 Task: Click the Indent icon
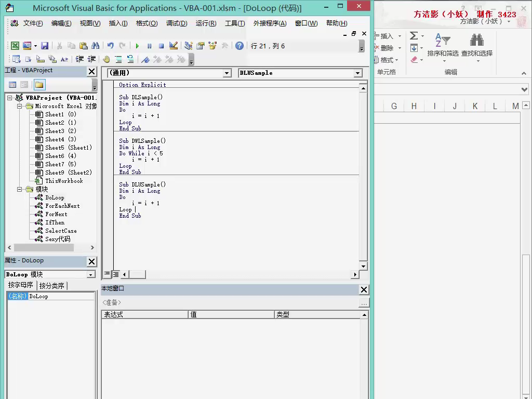click(79, 59)
